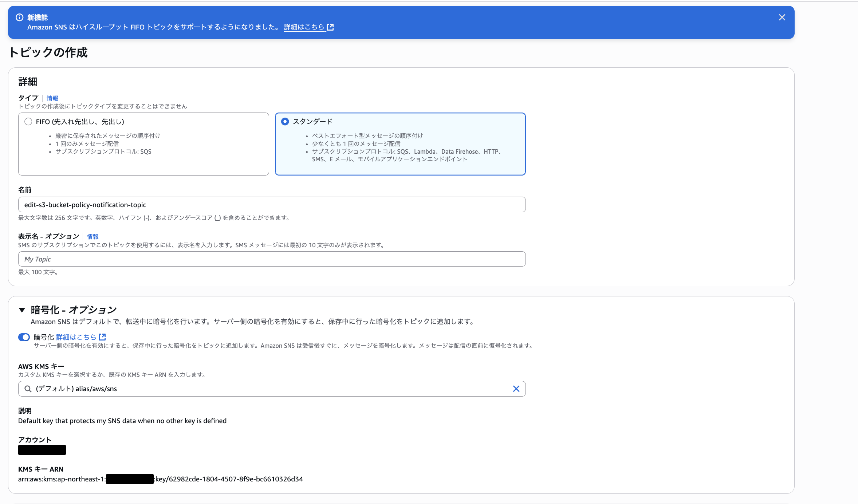Clear the selected KMS key with the X icon
Viewport: 858px width, 504px height.
click(x=516, y=389)
